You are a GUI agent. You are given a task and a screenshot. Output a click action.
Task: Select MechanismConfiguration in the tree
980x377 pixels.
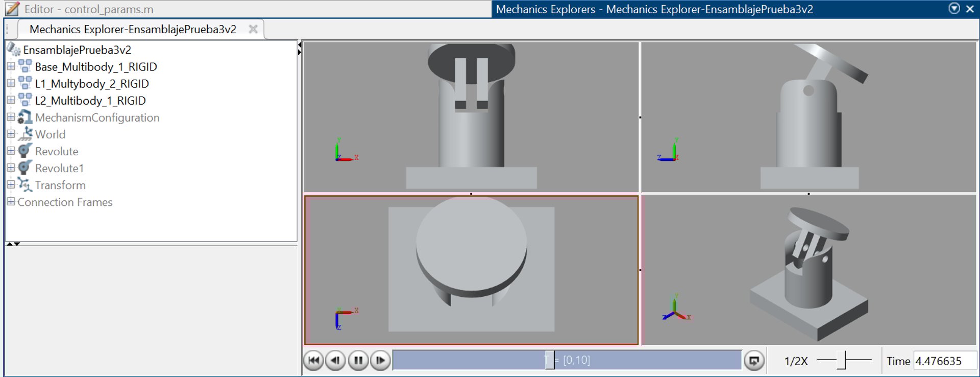pyautogui.click(x=97, y=117)
